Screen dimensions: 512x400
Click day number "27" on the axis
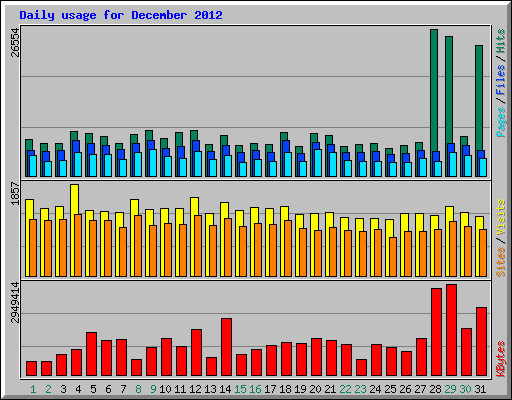click(420, 389)
